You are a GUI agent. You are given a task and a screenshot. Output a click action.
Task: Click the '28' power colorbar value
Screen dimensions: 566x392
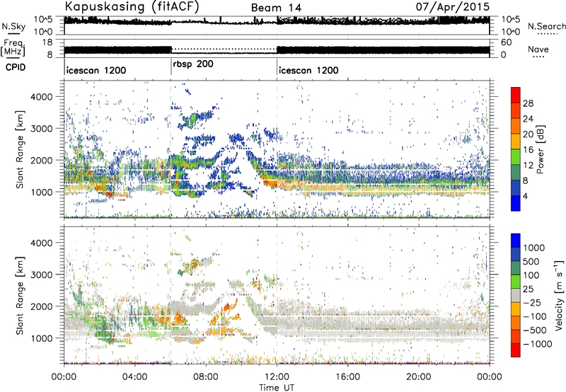pyautogui.click(x=528, y=103)
